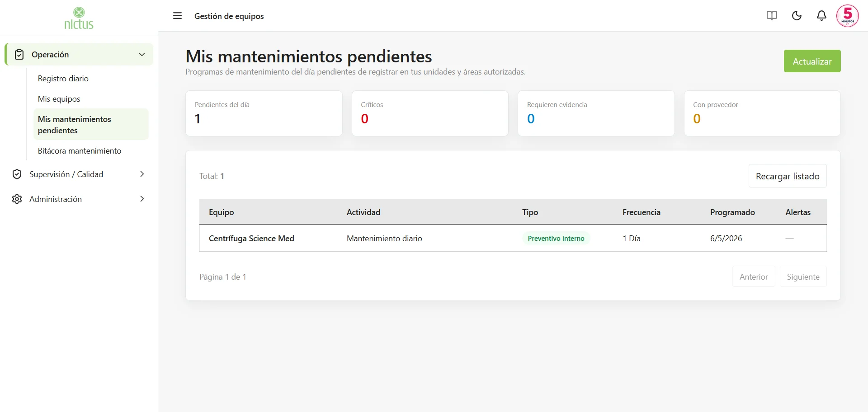The height and width of the screenshot is (412, 868).
Task: Collapse the Operación section chevron
Action: point(142,55)
